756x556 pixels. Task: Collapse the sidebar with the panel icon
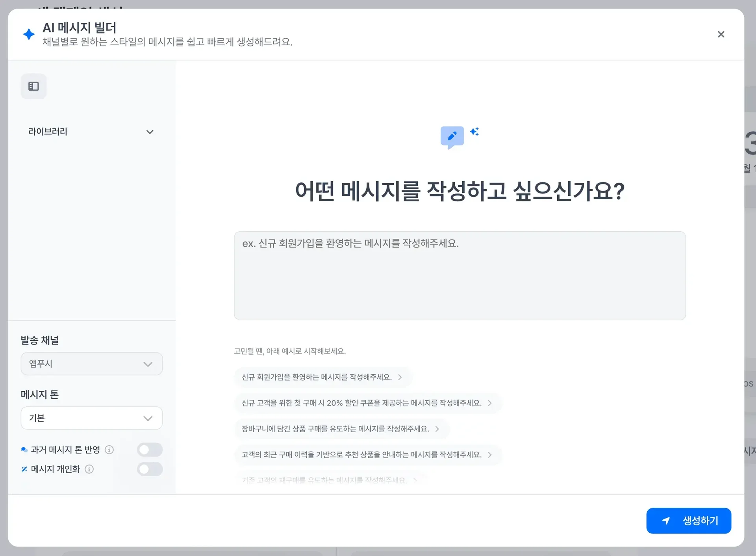33,86
